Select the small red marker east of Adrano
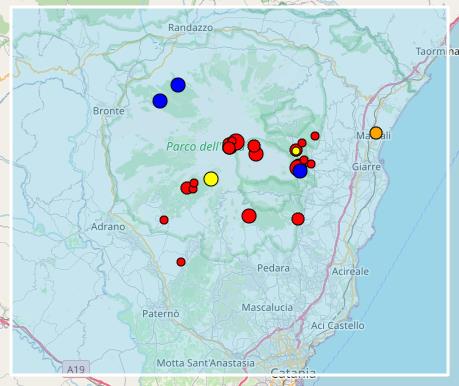459x386 pixels. 164,220
